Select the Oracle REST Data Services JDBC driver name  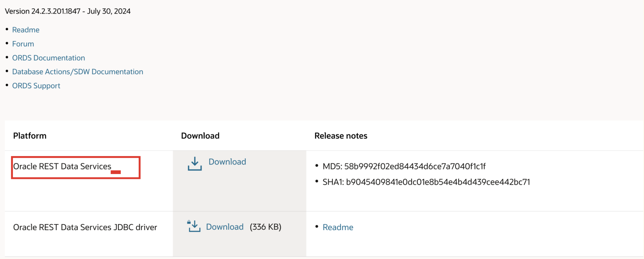85,227
